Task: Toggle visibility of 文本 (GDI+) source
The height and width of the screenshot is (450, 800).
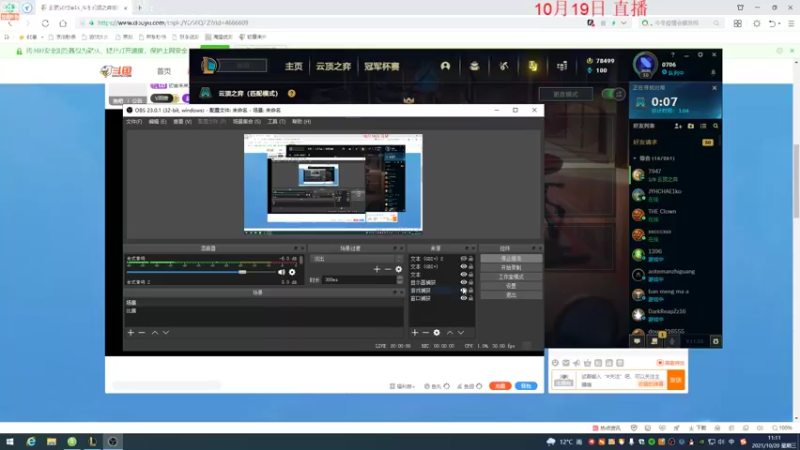Action: click(463, 266)
